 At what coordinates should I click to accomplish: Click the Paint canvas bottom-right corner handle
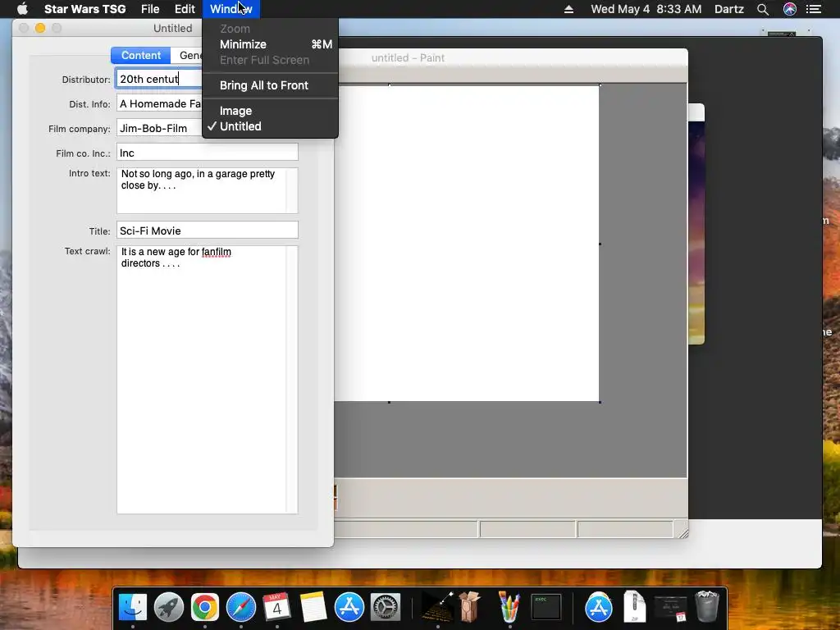pyautogui.click(x=600, y=402)
